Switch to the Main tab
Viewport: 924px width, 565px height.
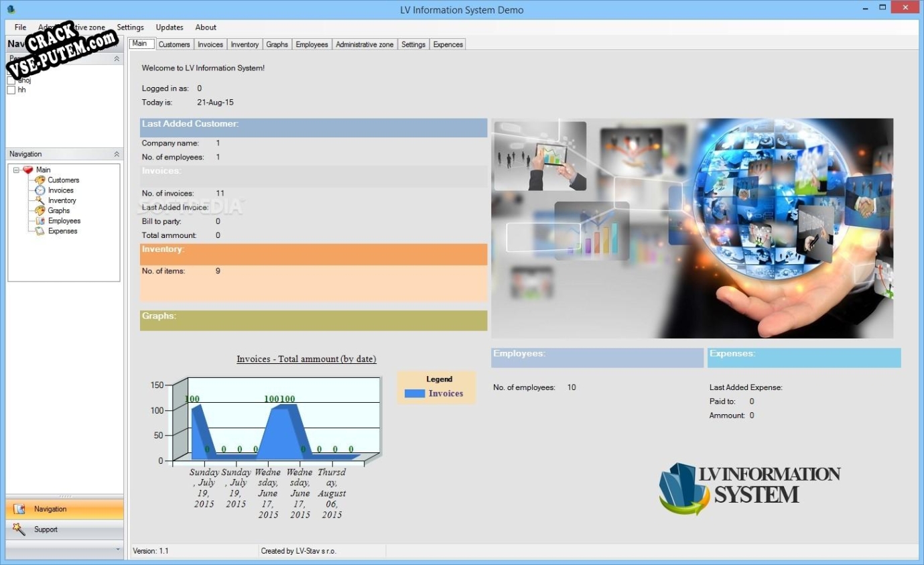click(x=141, y=44)
